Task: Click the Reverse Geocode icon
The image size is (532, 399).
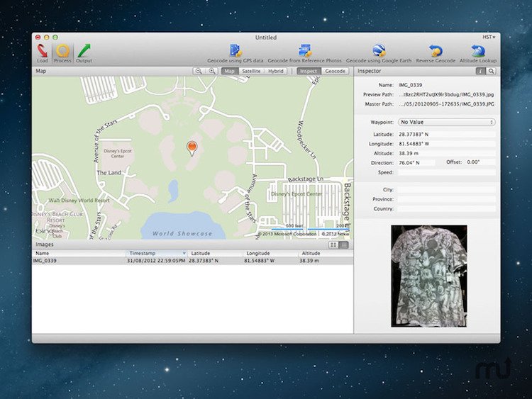Action: pos(436,54)
